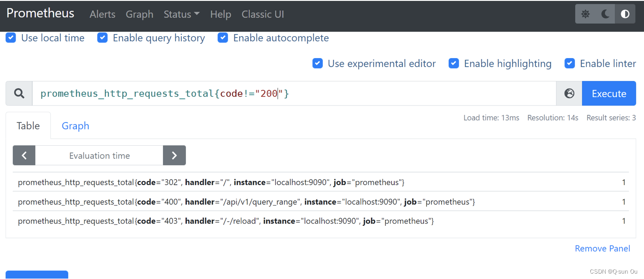
Task: Run the query with Execute button
Action: pyautogui.click(x=609, y=93)
